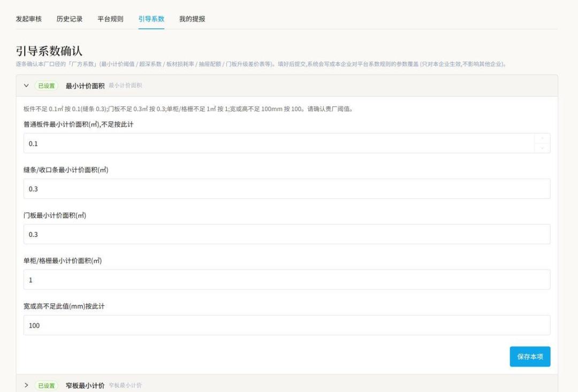Click the 已设置 badge beside 最小计价面积

pyautogui.click(x=47, y=86)
